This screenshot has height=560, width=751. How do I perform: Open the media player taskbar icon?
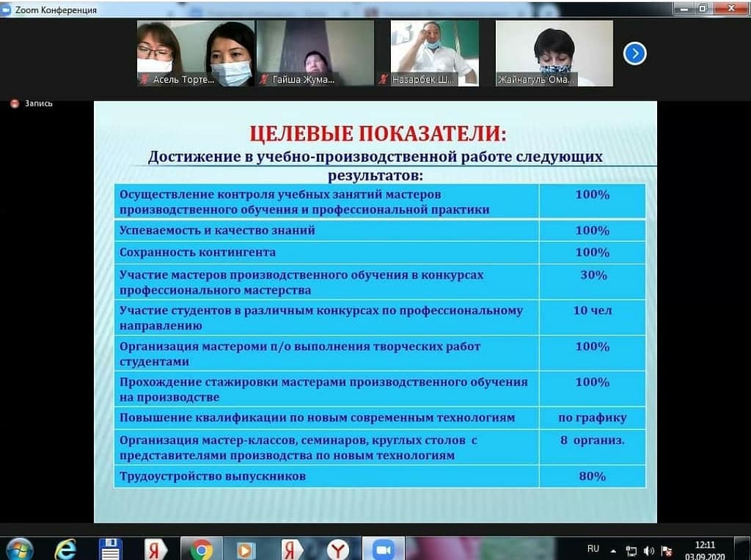coord(245,549)
